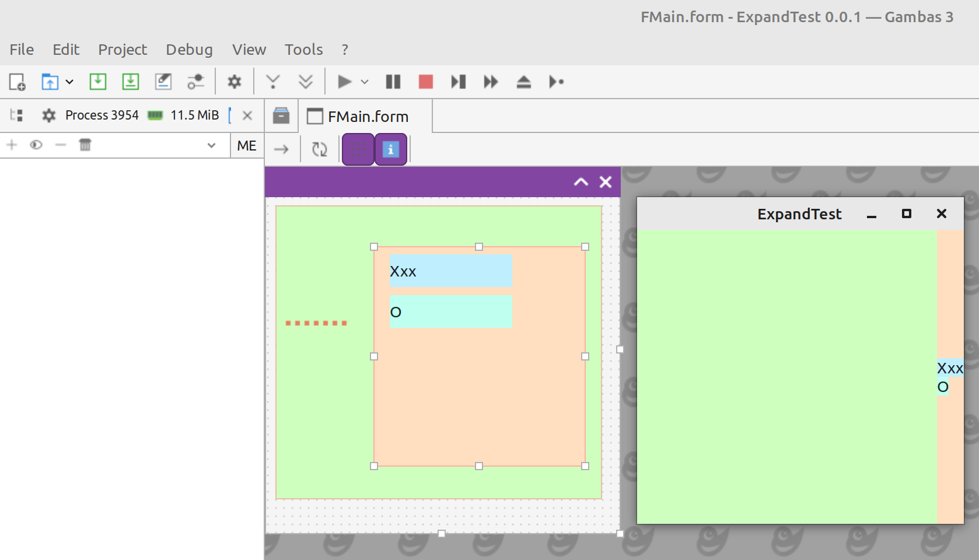Image resolution: width=979 pixels, height=560 pixels.
Task: Click the ME button
Action: coord(247,145)
